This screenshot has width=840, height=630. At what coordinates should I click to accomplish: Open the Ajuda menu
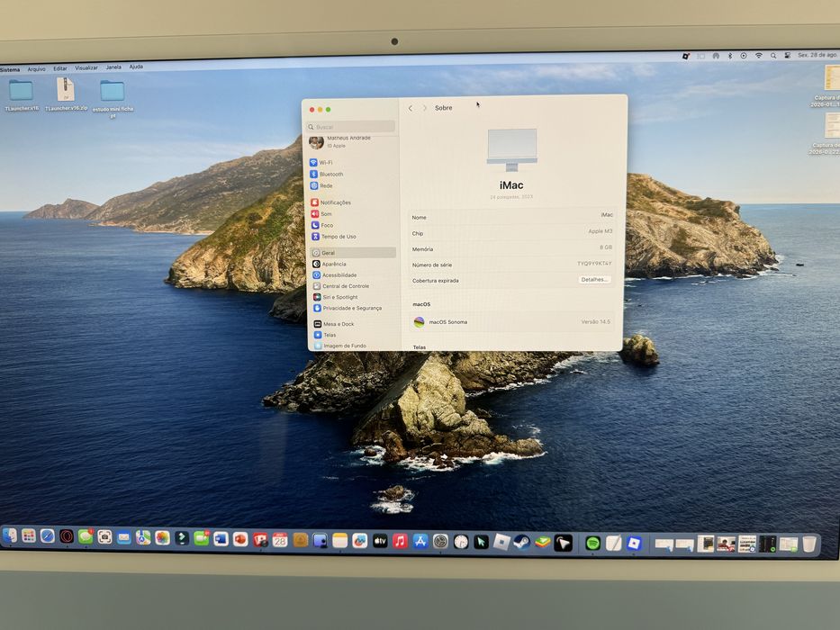[136, 67]
